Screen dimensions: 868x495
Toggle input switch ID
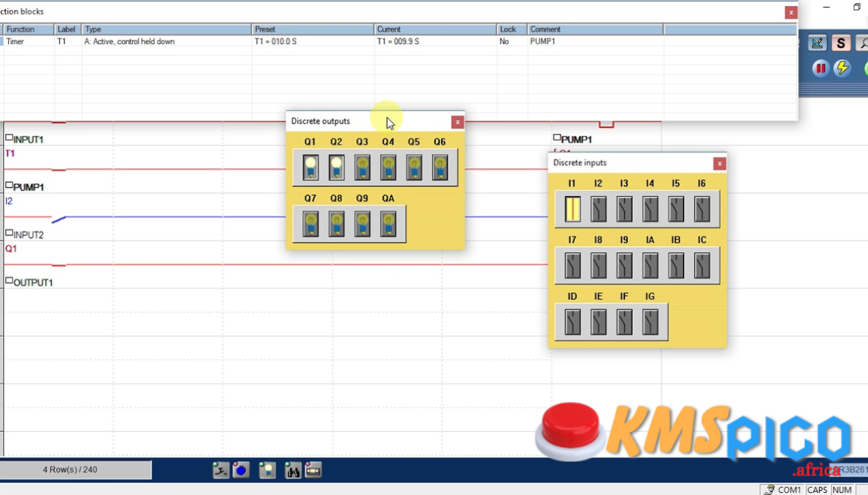point(572,322)
